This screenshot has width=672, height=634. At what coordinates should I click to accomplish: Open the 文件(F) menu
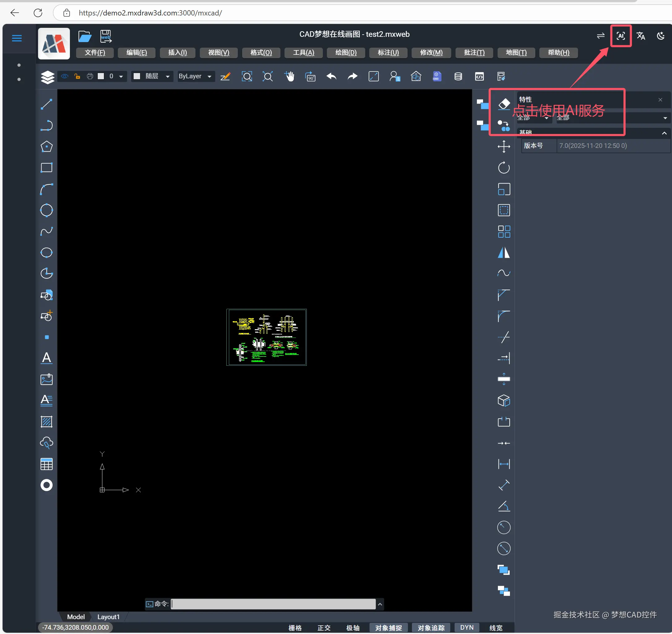coord(95,53)
